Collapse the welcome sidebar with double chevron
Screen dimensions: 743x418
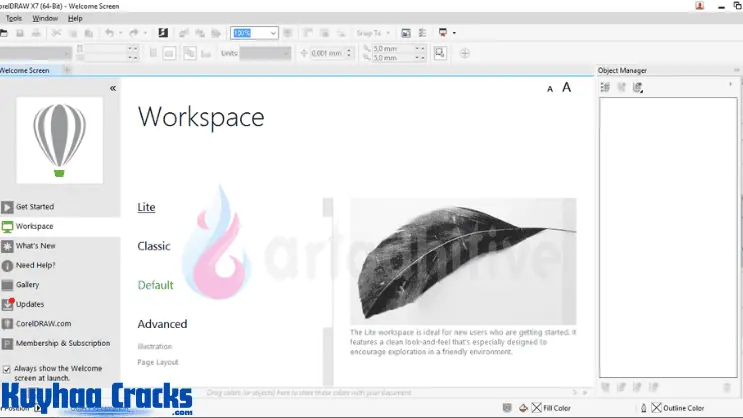[x=113, y=88]
